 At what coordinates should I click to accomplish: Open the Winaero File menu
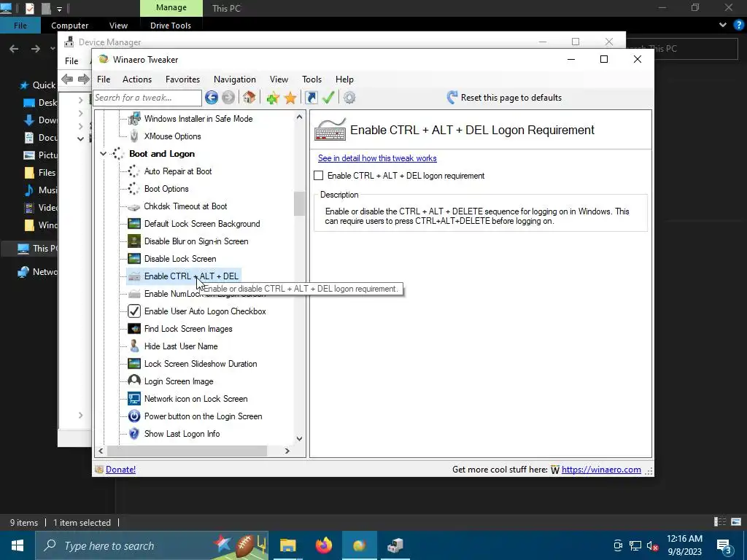pyautogui.click(x=104, y=79)
